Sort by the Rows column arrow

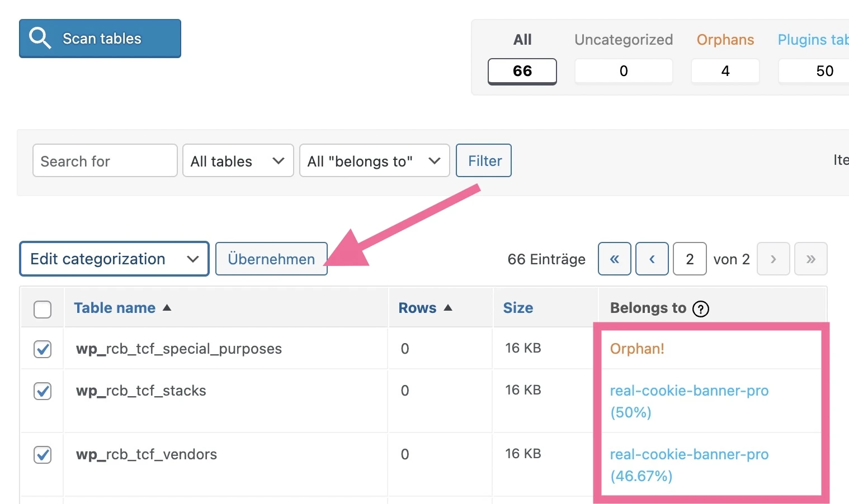click(448, 307)
